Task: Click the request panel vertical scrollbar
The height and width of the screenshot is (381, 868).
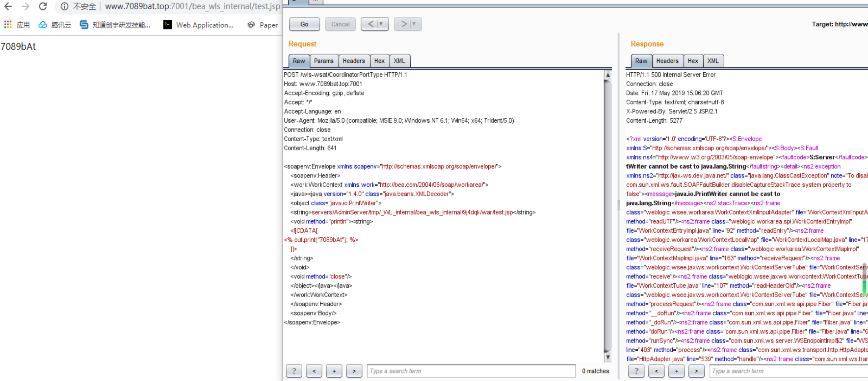Action: point(608,214)
